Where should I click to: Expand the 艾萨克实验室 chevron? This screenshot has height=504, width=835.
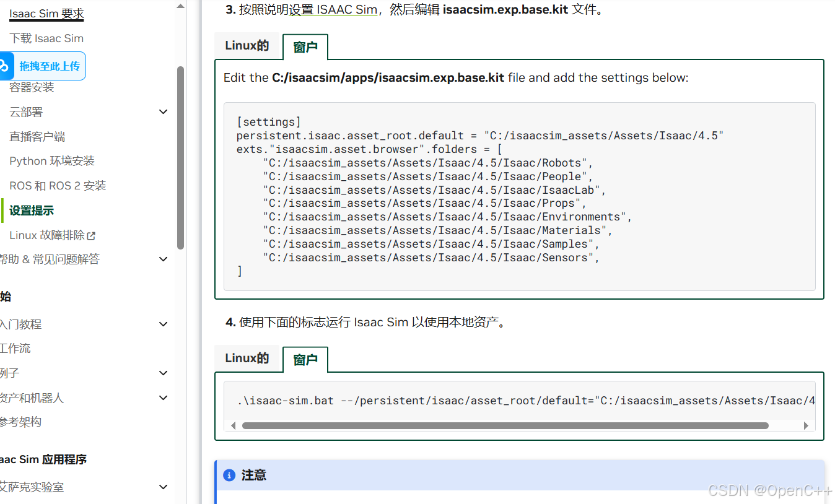tap(164, 487)
